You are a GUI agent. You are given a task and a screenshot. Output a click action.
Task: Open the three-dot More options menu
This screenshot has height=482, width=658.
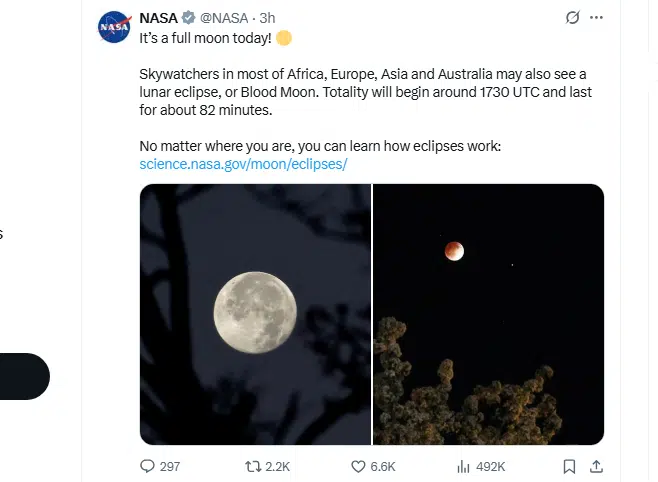[597, 18]
